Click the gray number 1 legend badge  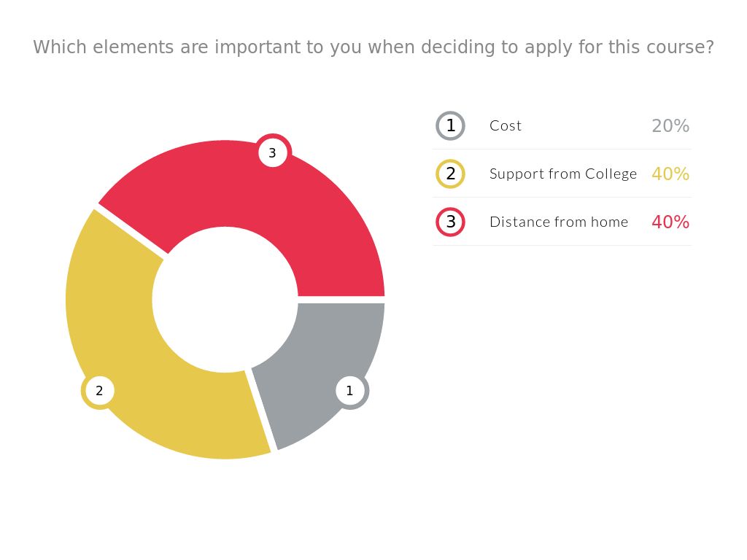pyautogui.click(x=450, y=125)
